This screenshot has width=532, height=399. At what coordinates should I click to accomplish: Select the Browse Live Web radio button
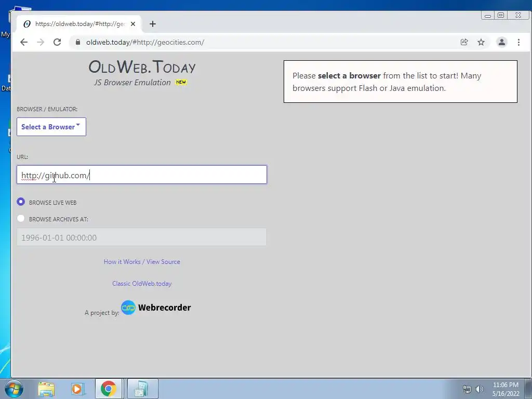[21, 202]
